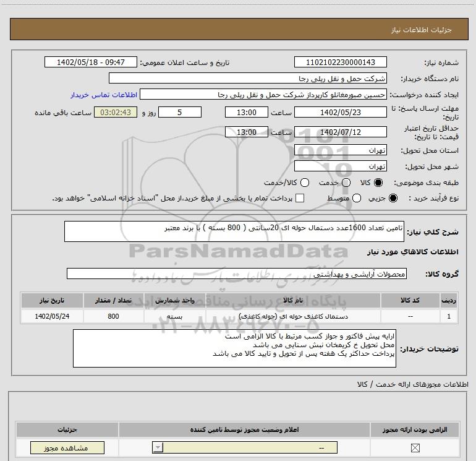The width and height of the screenshot is (476, 461).
Task: Click the واحد شمارش column header
Action: tap(175, 300)
